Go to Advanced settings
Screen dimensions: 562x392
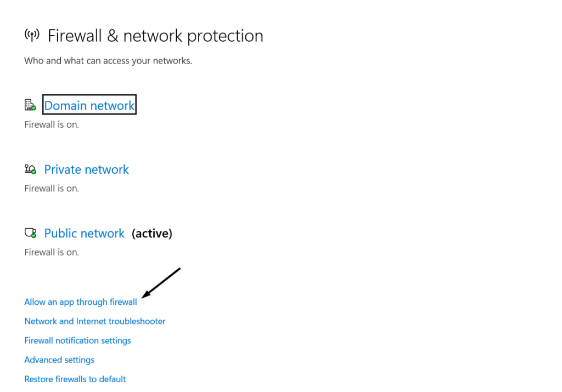point(59,360)
